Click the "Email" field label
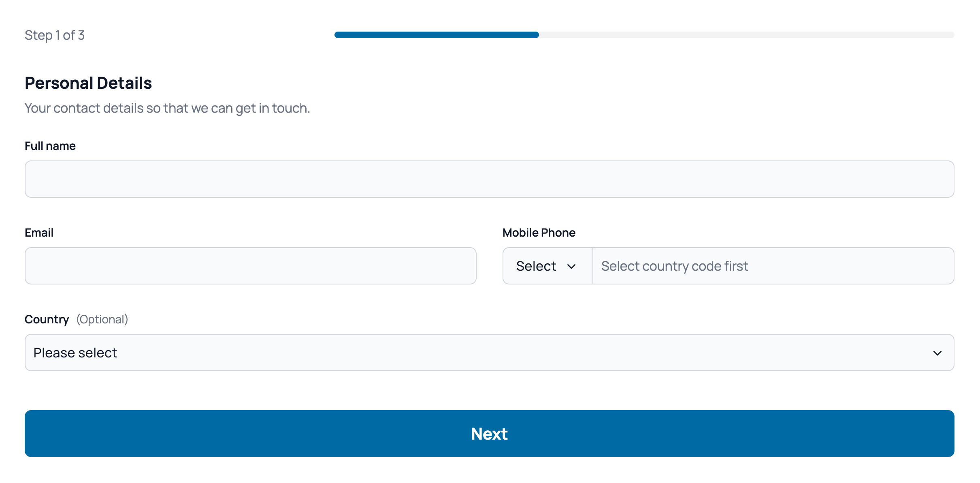This screenshot has height=483, width=980. pyautogui.click(x=39, y=233)
